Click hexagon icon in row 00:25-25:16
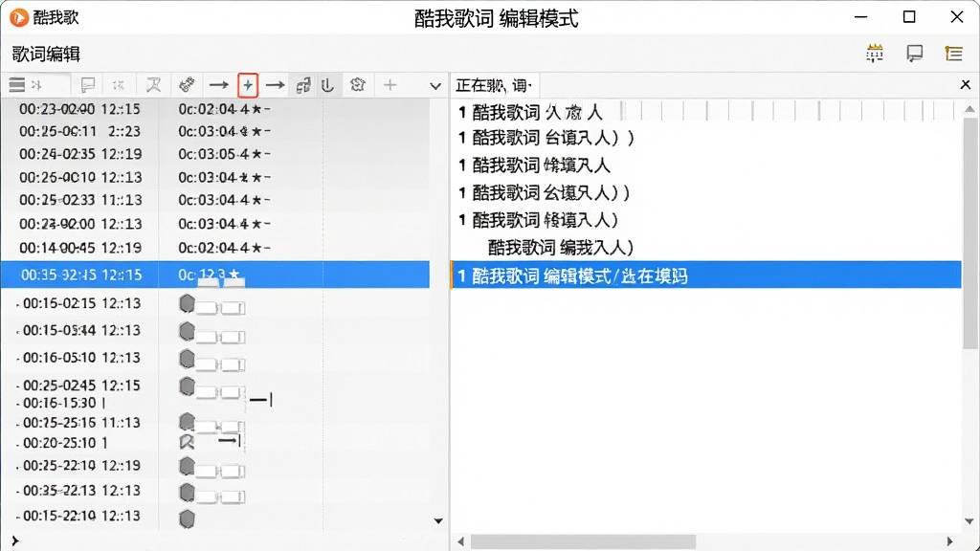The height and width of the screenshot is (551, 980). click(x=187, y=421)
